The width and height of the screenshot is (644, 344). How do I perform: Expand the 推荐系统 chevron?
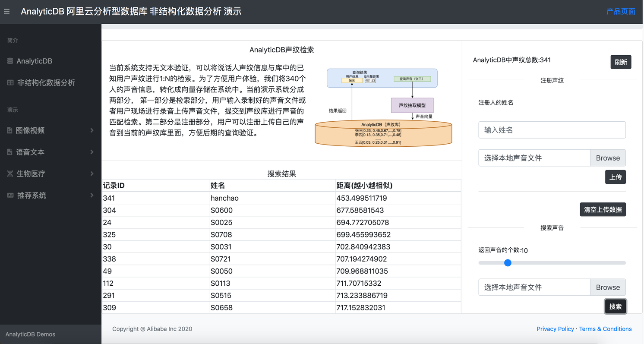point(92,195)
